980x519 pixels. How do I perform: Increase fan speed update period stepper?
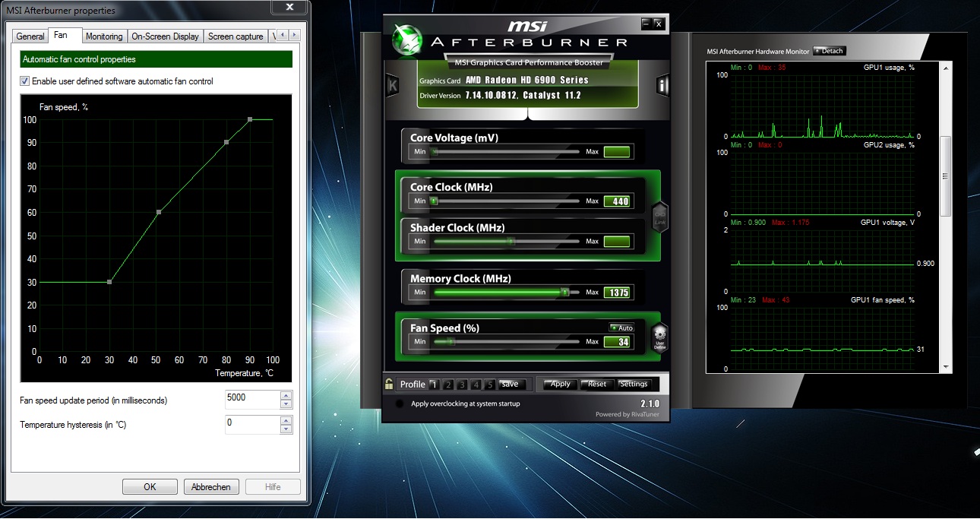286,395
